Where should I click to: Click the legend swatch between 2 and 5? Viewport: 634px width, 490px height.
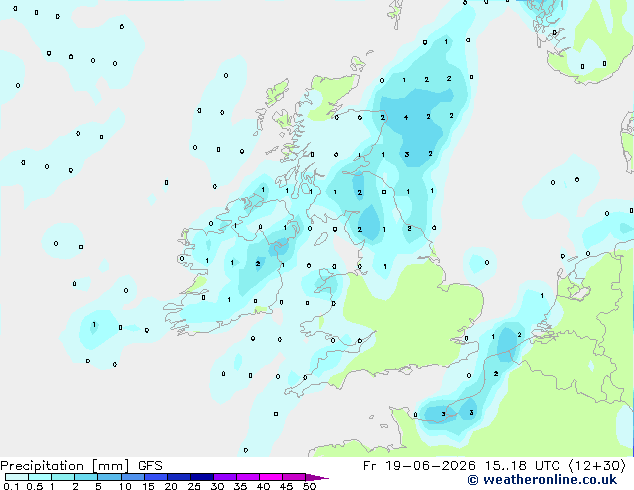86,477
